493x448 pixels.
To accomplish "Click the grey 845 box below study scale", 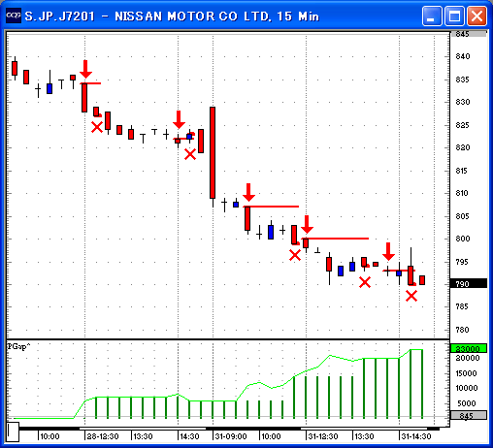I will 469,416.
